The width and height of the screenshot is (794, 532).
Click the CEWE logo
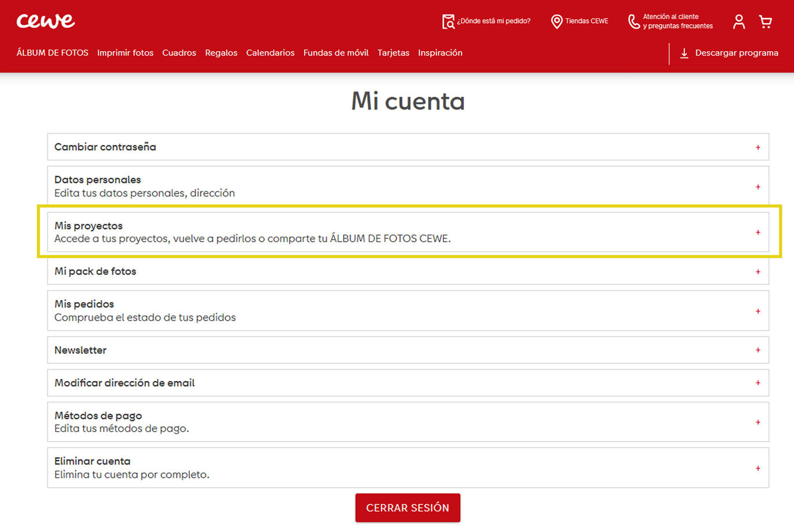click(45, 21)
